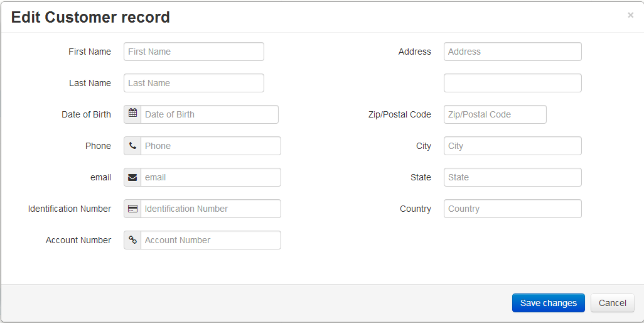Click the phone handset icon

pyautogui.click(x=132, y=145)
